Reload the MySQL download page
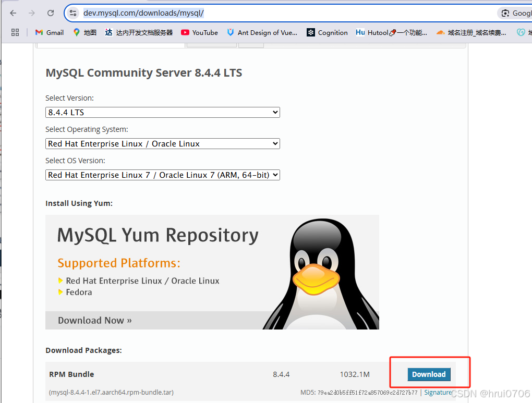 coord(51,13)
